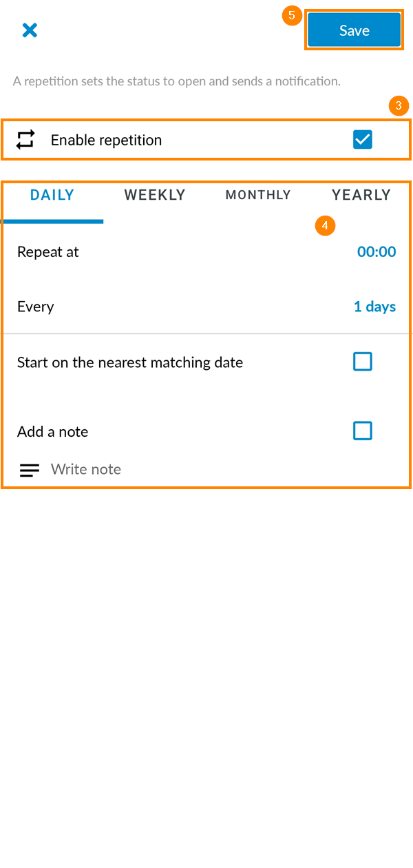The image size is (413, 868).
Task: Select the DAILY tab
Action: click(52, 194)
